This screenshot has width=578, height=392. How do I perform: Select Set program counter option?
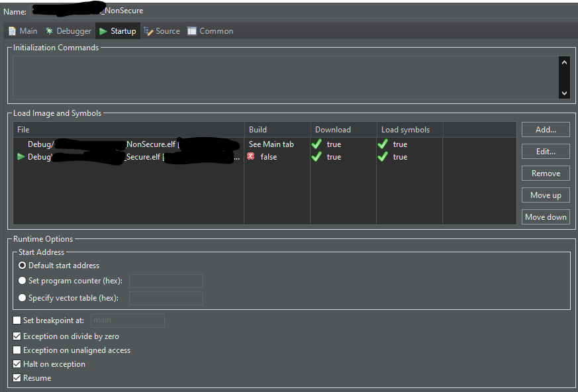[22, 279]
